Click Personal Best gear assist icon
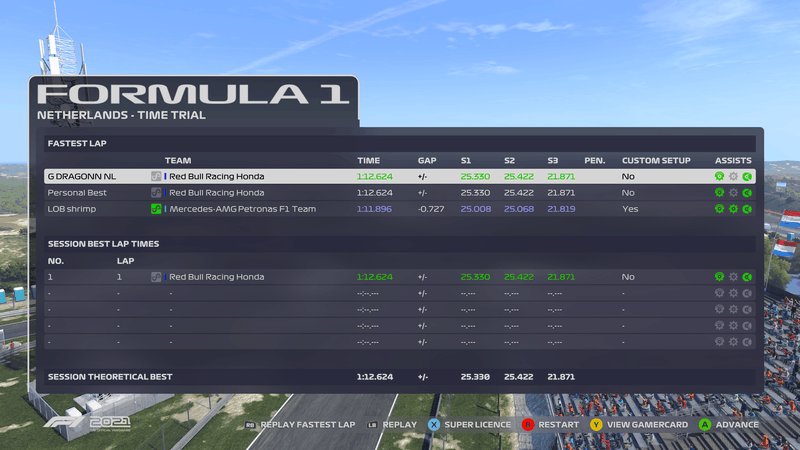This screenshot has height=450, width=800. 733,193
